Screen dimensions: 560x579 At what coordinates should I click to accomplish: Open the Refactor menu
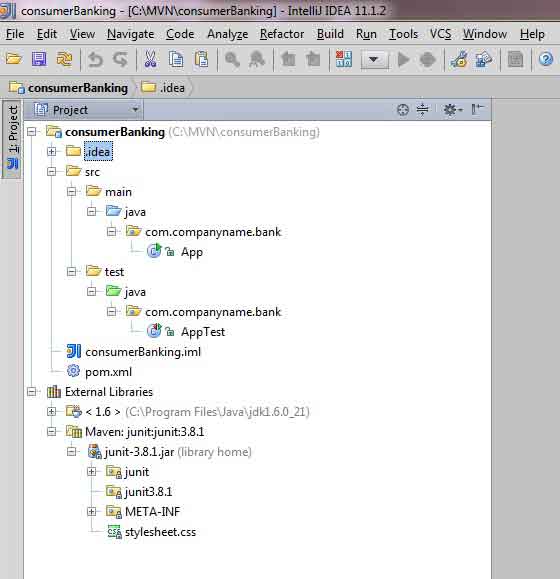tap(282, 34)
